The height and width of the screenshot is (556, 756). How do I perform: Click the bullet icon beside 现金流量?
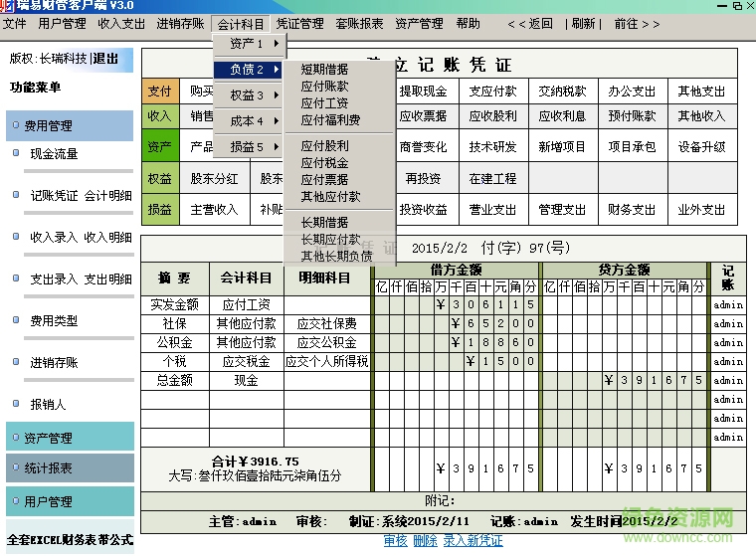click(x=16, y=153)
